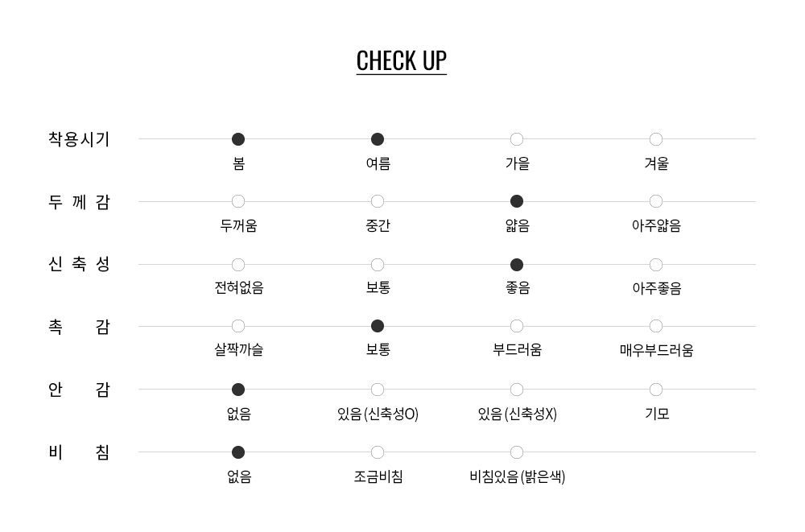Image resolution: width=805 pixels, height=532 pixels.
Task: Pick 두꺼움 thickness radio option
Action: [238, 201]
